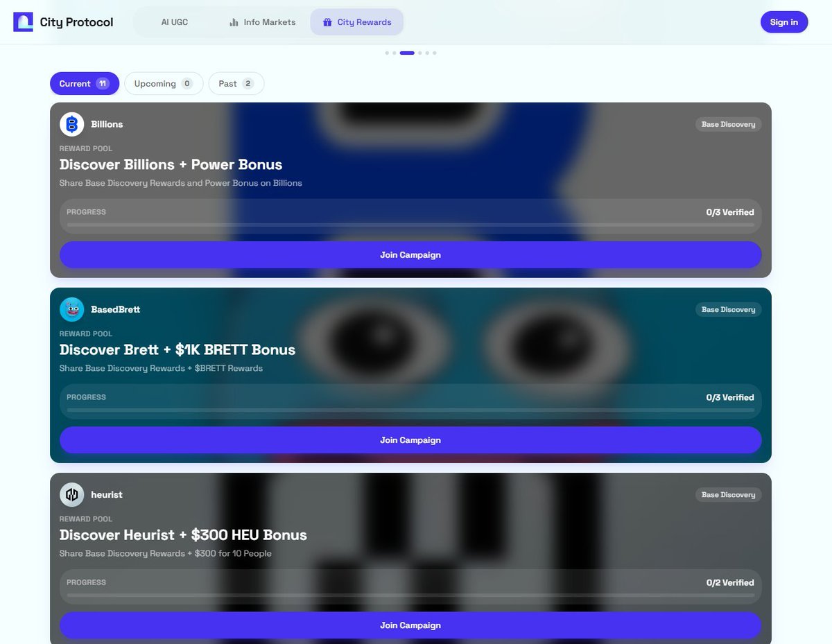Click the Billions campaign progress bar
This screenshot has height=644, width=832.
[x=410, y=225]
